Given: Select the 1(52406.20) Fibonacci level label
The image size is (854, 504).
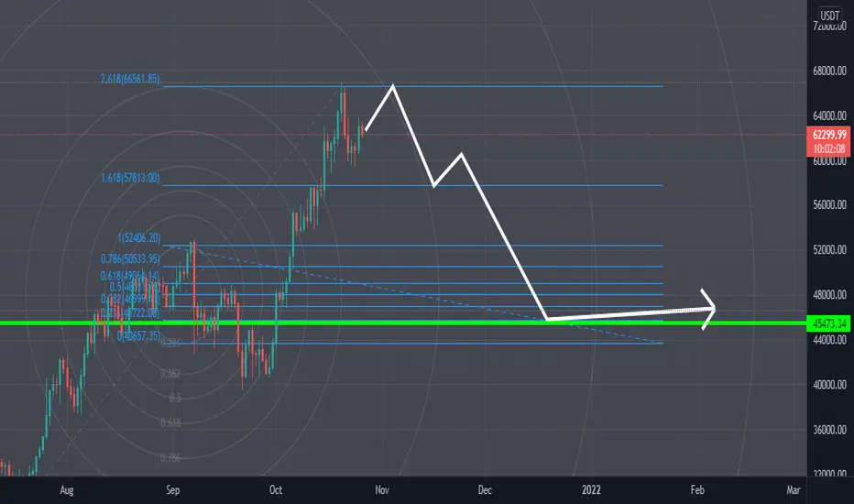Looking at the screenshot, I should tap(139, 238).
